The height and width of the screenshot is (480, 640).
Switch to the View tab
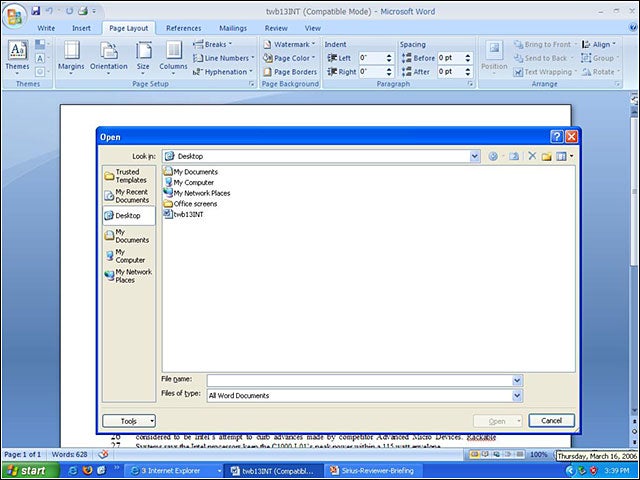[313, 28]
